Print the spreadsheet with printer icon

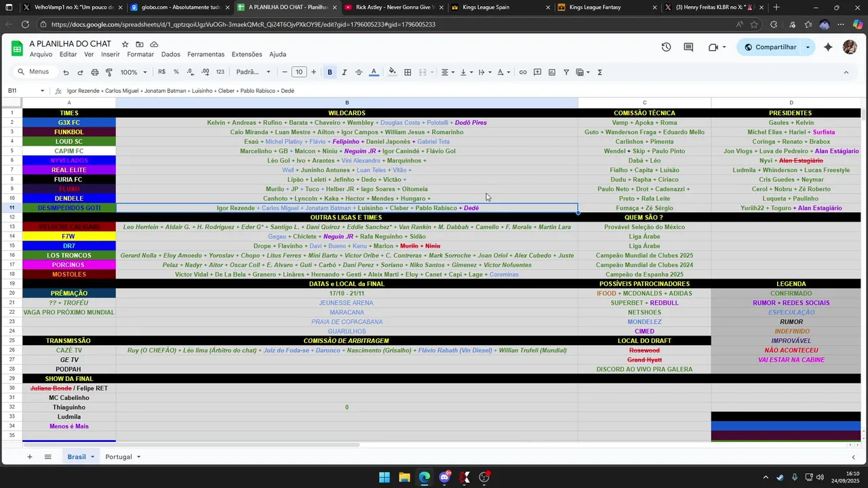[x=95, y=73]
